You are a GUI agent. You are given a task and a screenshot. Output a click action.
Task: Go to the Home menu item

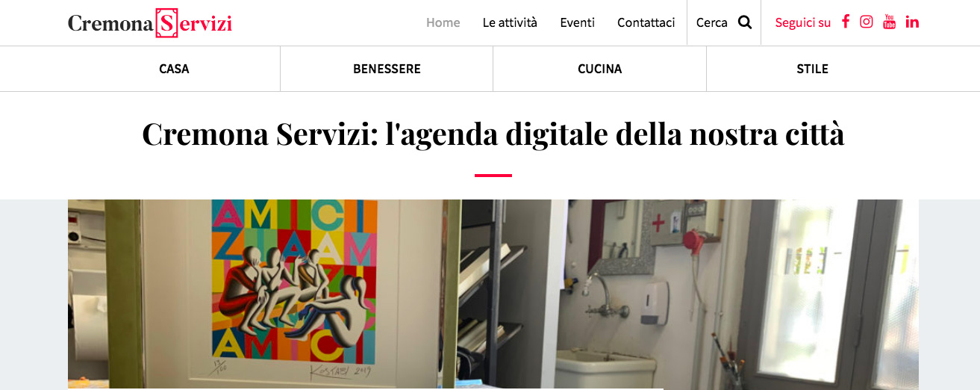tap(443, 22)
